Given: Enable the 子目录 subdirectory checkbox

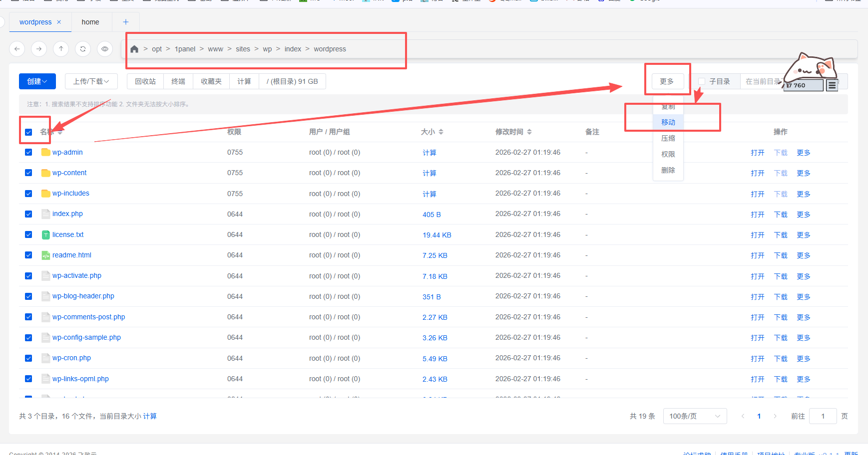Looking at the screenshot, I should [x=702, y=81].
